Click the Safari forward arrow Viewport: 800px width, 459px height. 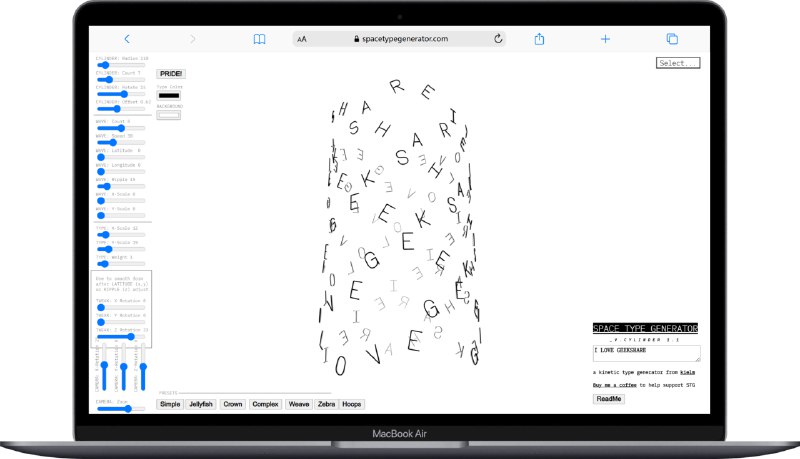193,39
